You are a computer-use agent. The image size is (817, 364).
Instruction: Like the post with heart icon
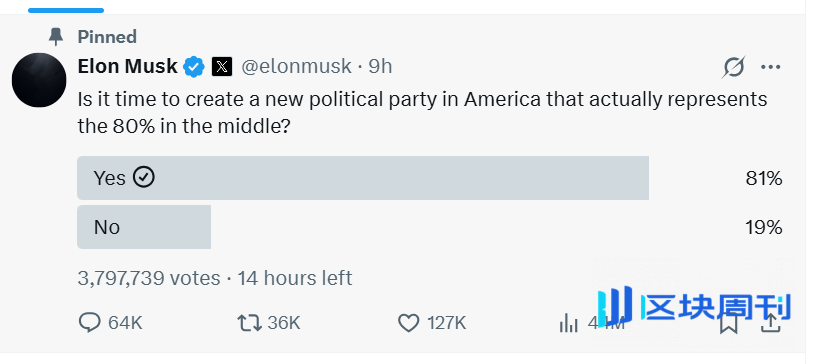point(408,323)
